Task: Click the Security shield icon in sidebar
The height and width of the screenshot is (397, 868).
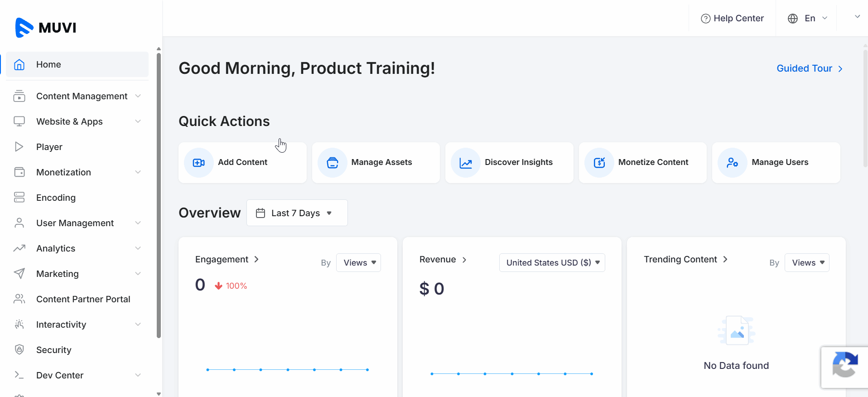Action: click(19, 349)
